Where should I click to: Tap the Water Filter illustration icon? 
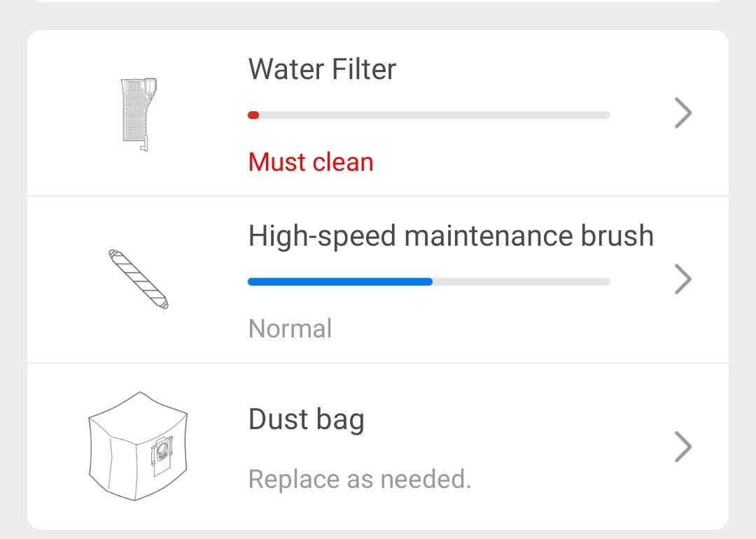pyautogui.click(x=138, y=114)
